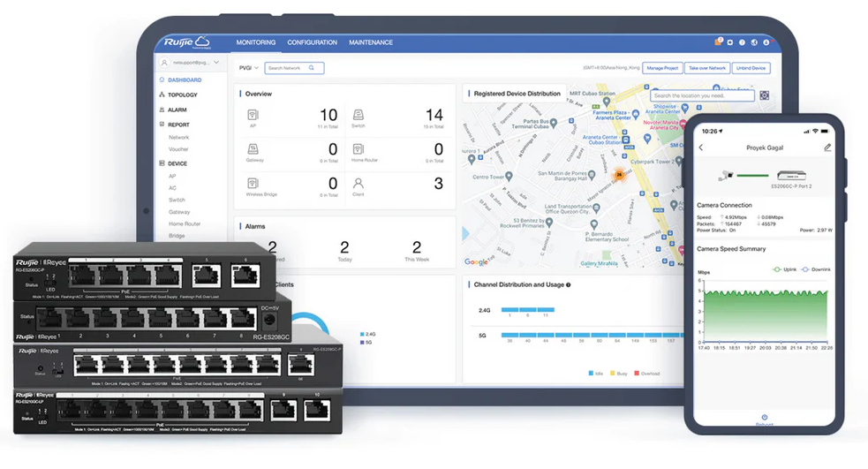Expand the PVGI network dropdown
The height and width of the screenshot is (469, 868).
(248, 68)
